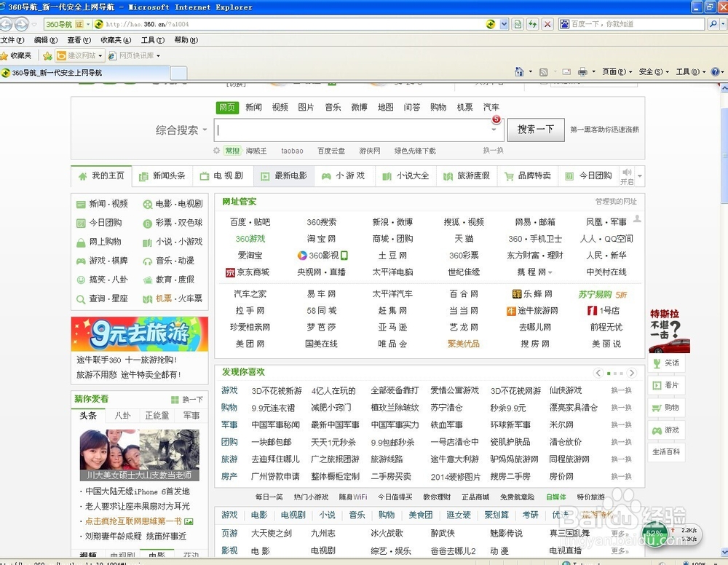Switch to the 小说大全 navigation tab
728x565 pixels.
[x=405, y=176]
